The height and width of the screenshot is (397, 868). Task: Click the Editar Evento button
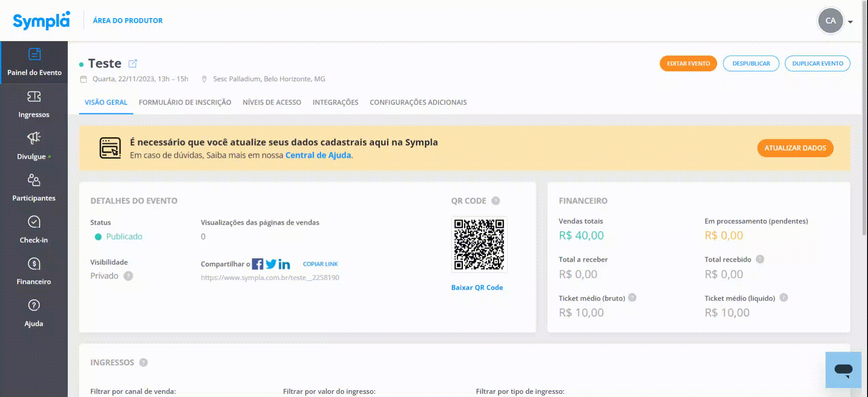688,64
